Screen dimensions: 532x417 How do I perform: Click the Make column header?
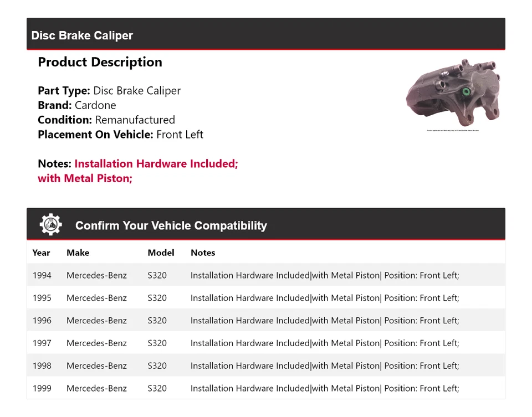(78, 253)
